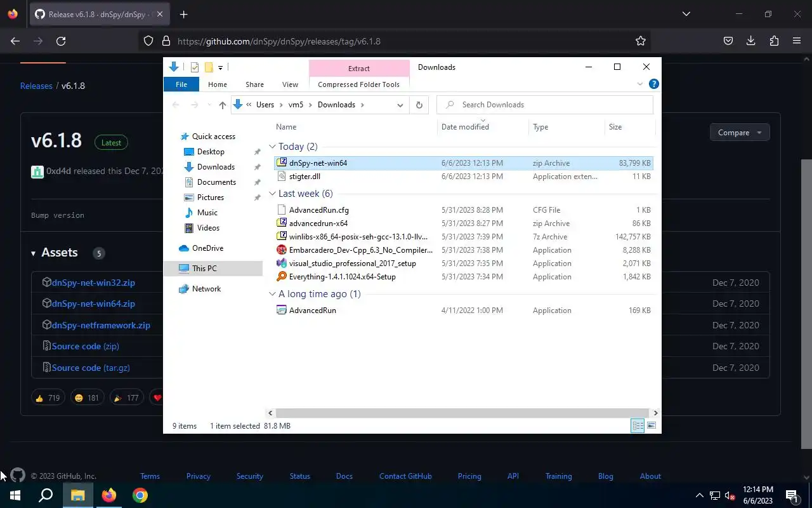The height and width of the screenshot is (508, 812).
Task: Go back in Firefox browser
Action: 15,41
